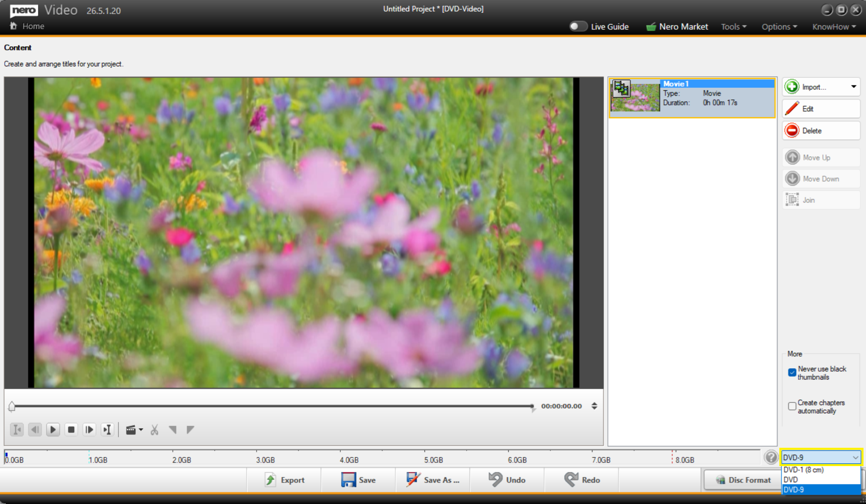
Task: Select DVD-1 (8 cm) from disc list
Action: click(804, 470)
